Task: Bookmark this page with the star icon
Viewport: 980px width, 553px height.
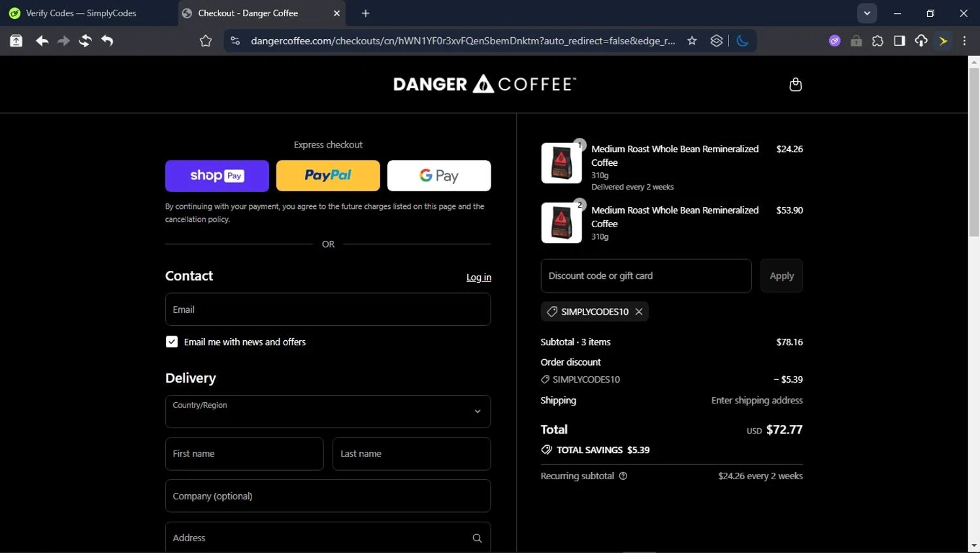Action: tap(692, 40)
